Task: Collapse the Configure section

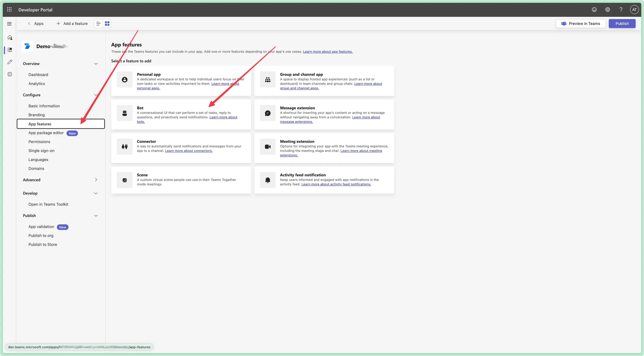Action: click(96, 95)
